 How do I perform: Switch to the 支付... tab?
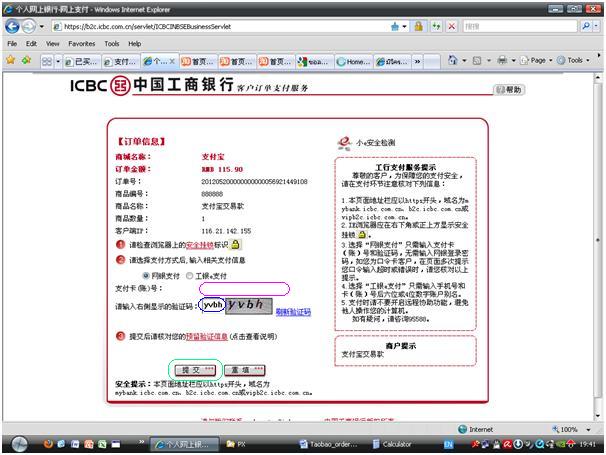pyautogui.click(x=121, y=61)
